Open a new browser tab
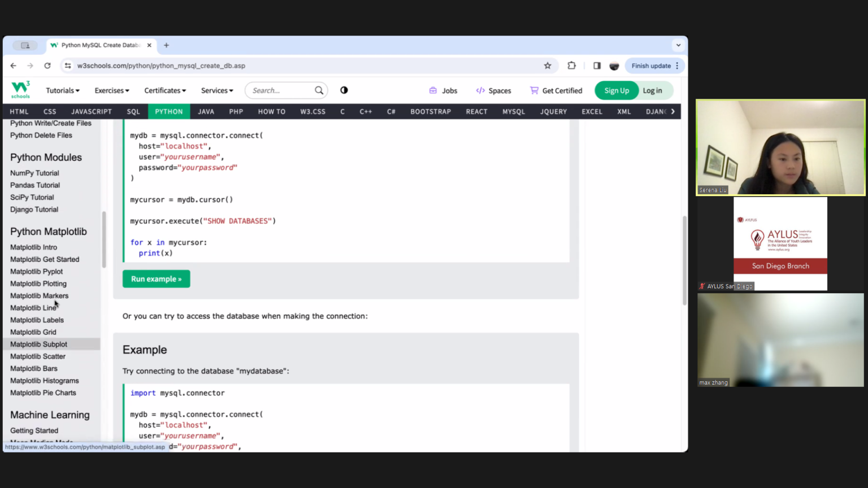 (x=166, y=45)
